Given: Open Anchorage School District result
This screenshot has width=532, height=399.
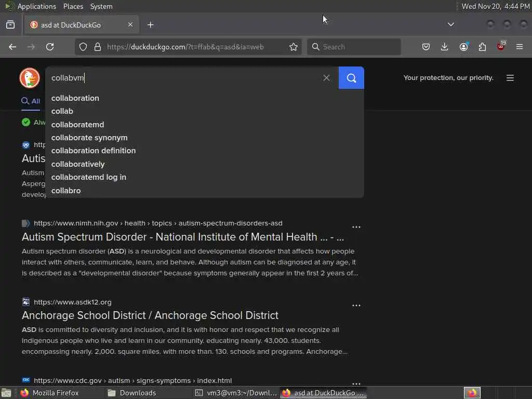Looking at the screenshot, I should (x=150, y=315).
